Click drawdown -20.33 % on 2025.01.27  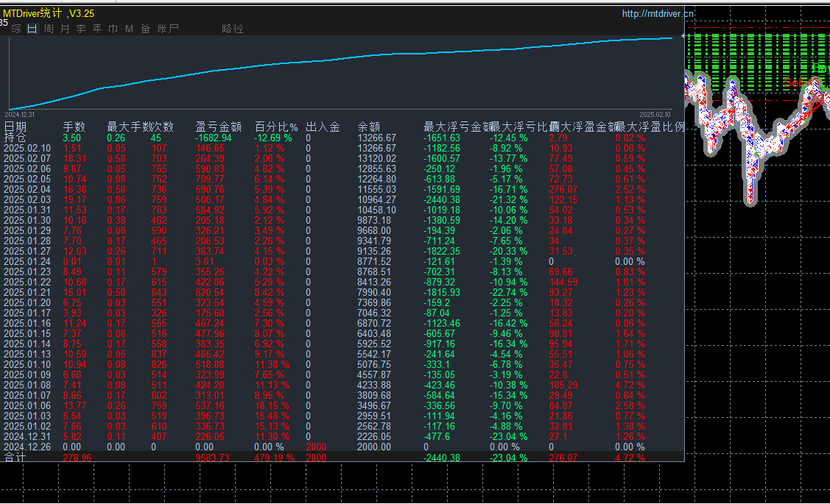point(508,251)
